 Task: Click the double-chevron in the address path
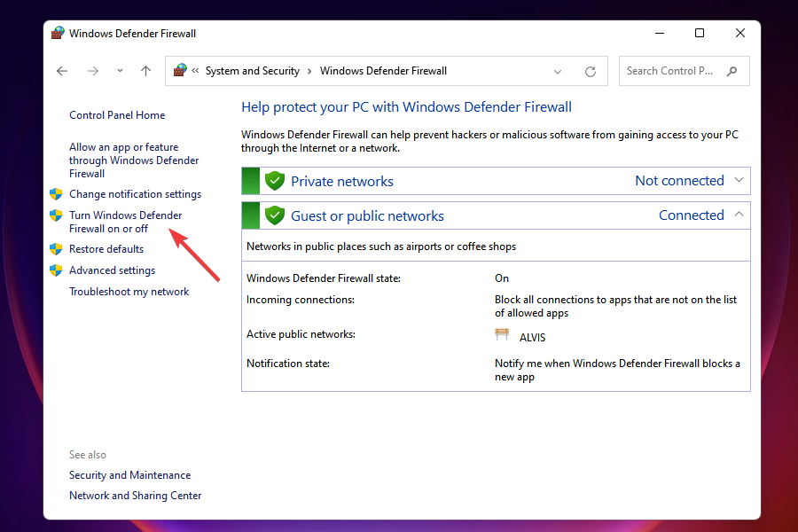click(x=195, y=71)
